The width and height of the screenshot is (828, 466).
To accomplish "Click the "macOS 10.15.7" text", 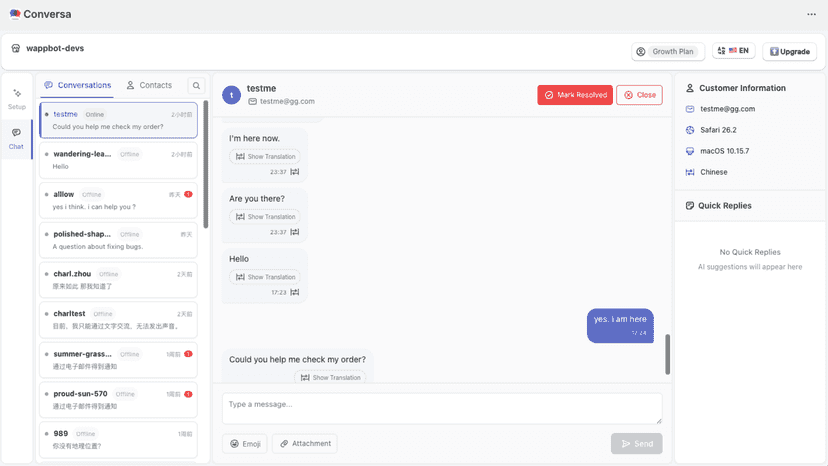I will (724, 151).
